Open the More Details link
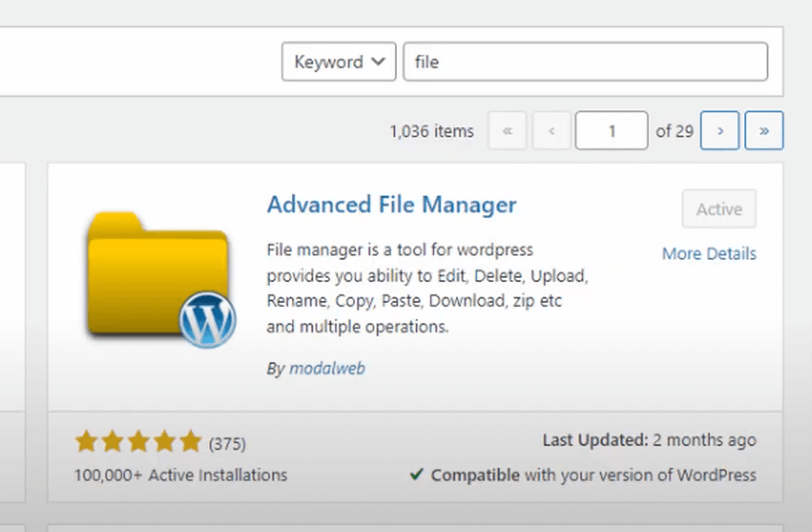Viewport: 812px width, 532px height. click(709, 254)
